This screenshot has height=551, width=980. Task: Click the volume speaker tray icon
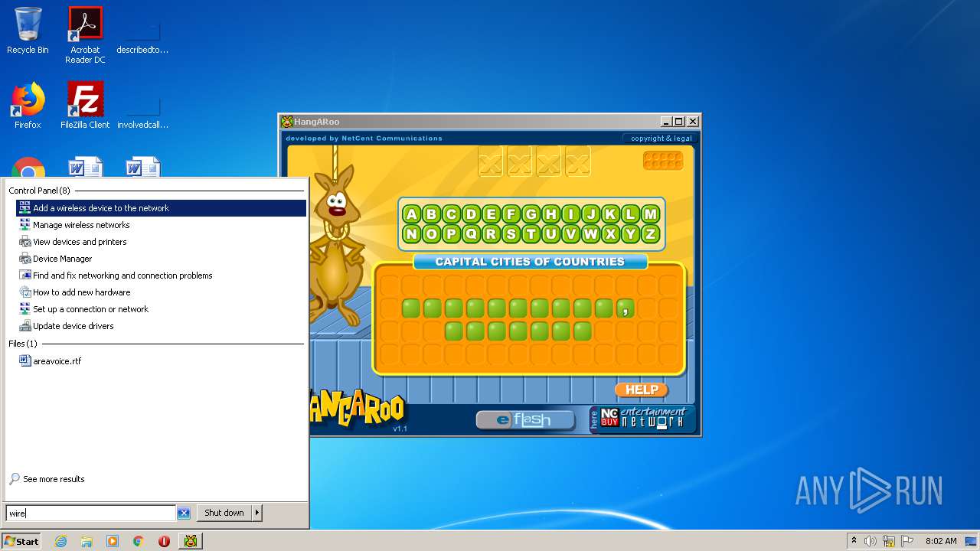871,541
